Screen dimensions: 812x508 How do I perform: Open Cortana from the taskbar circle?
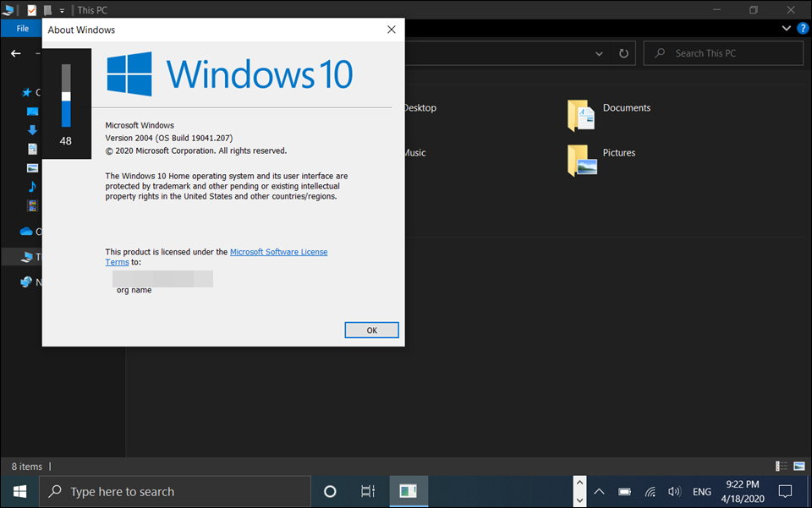[x=330, y=491]
